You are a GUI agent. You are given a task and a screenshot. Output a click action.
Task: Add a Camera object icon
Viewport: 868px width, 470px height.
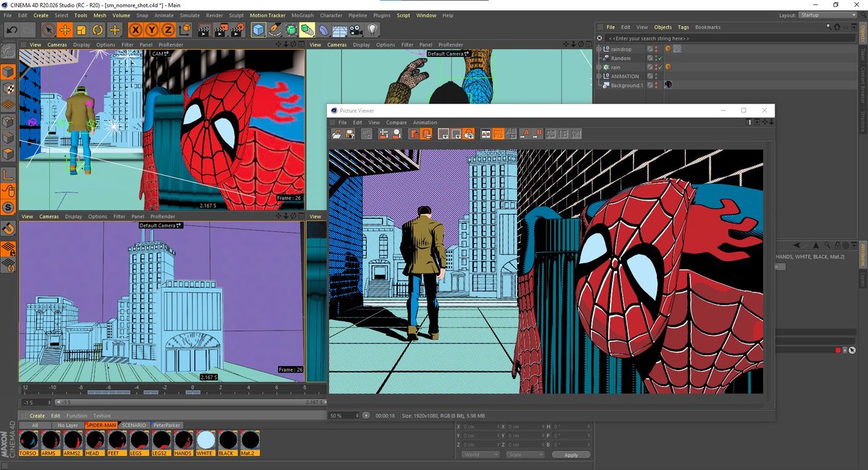[355, 30]
